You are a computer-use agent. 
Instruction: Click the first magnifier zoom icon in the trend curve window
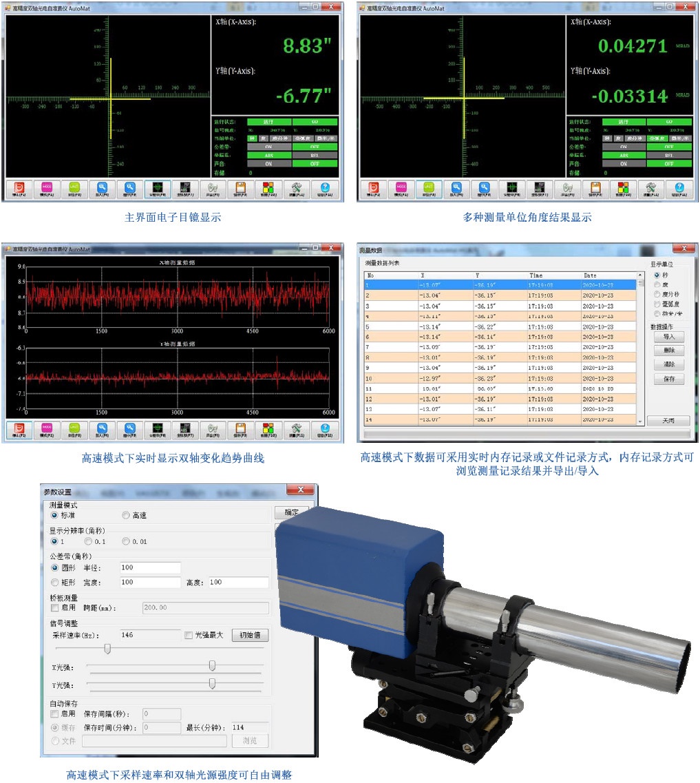point(102,429)
